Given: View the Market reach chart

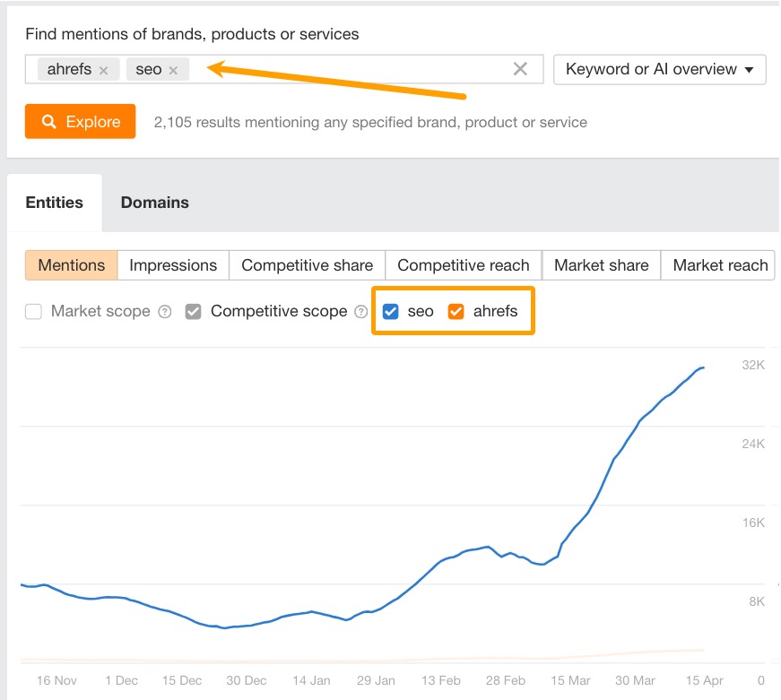Looking at the screenshot, I should [x=719, y=265].
